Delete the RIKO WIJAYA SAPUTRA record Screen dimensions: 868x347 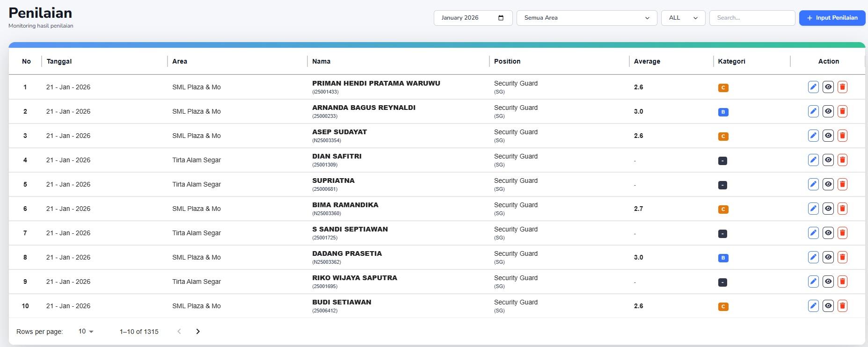842,282
